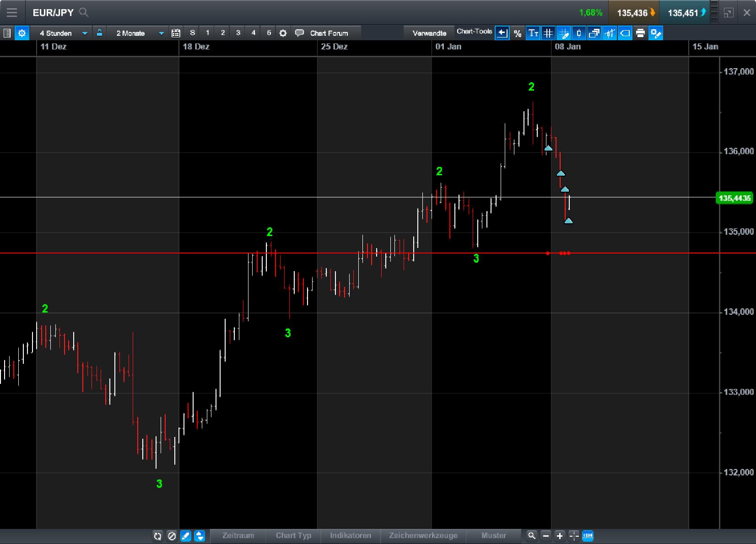Toggle drawing pencil mode in bottom toolbar
756x544 pixels.
pos(186,536)
